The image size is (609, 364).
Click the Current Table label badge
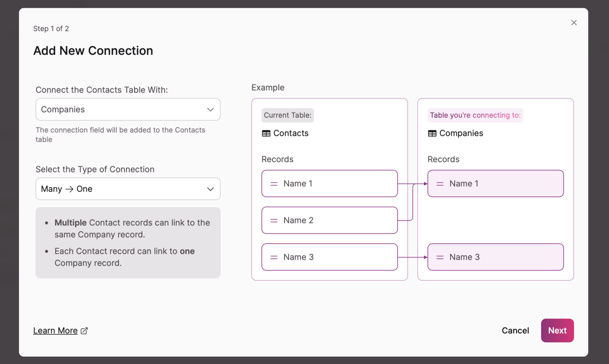tap(287, 115)
